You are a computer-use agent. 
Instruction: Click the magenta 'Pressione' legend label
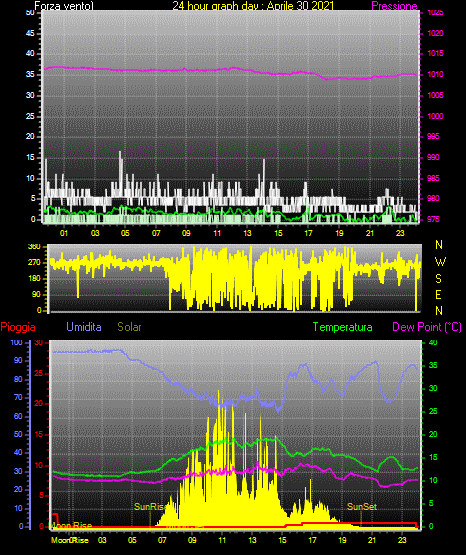394,6
